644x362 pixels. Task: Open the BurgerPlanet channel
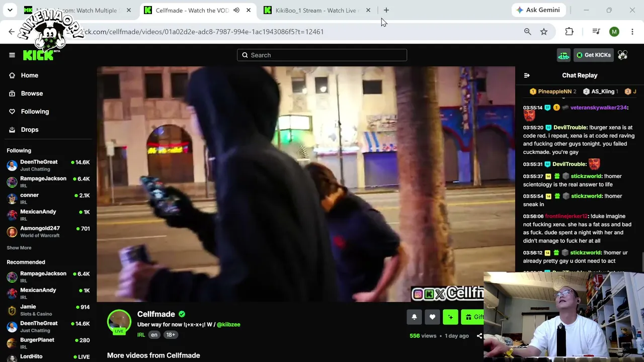(x=48, y=343)
